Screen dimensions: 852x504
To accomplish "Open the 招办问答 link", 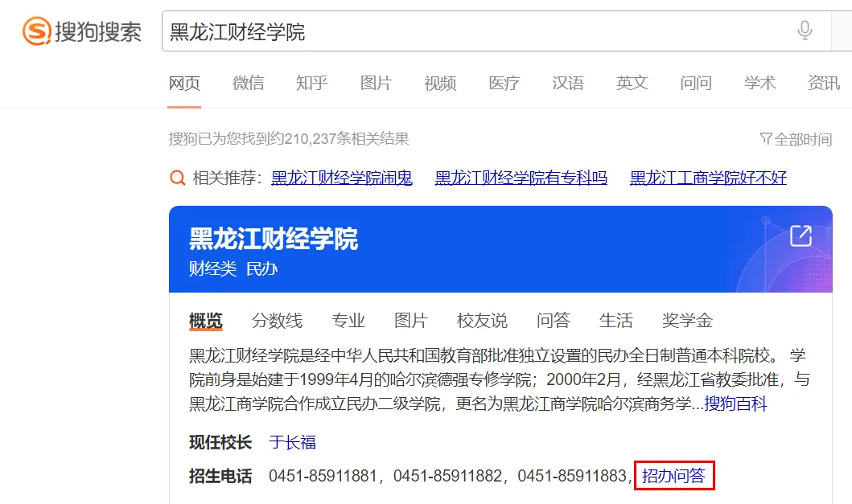I will pos(673,476).
